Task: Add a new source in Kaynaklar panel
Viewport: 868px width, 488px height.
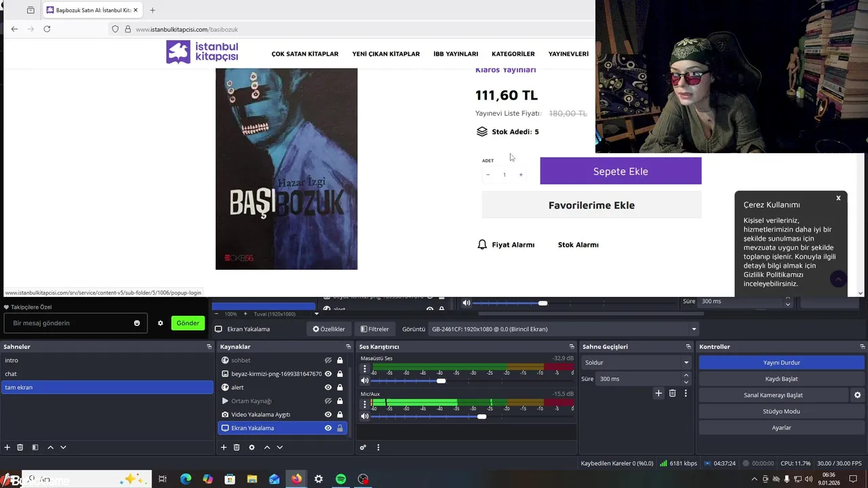Action: [224, 447]
